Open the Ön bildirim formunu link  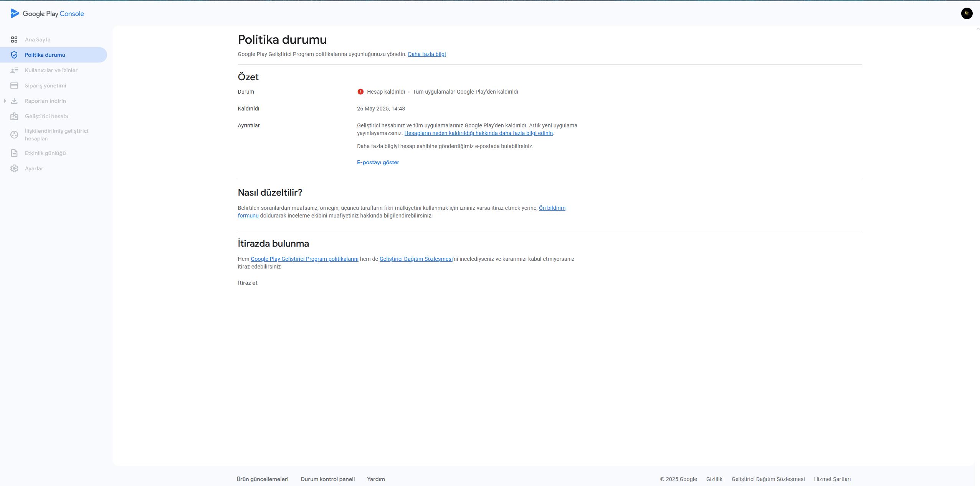coord(552,208)
